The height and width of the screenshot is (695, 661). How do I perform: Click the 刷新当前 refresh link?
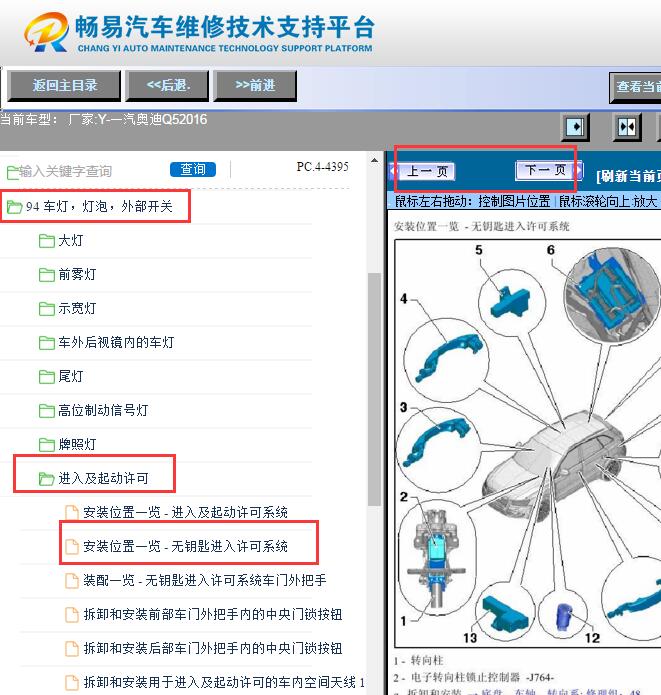coord(629,176)
